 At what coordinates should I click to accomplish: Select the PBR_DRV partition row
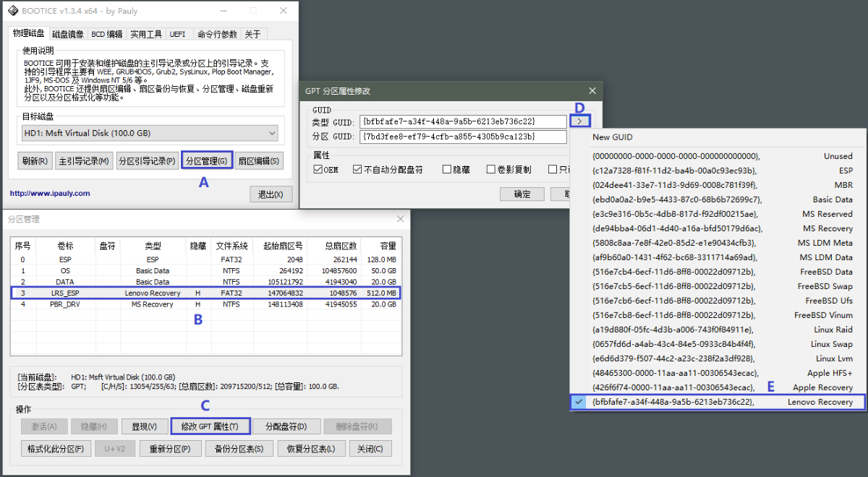click(206, 304)
